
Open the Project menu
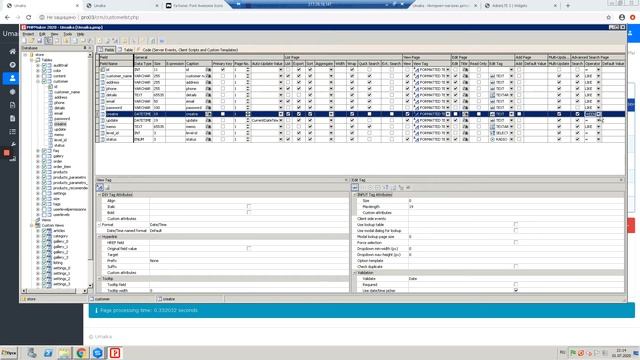[x=28, y=34]
